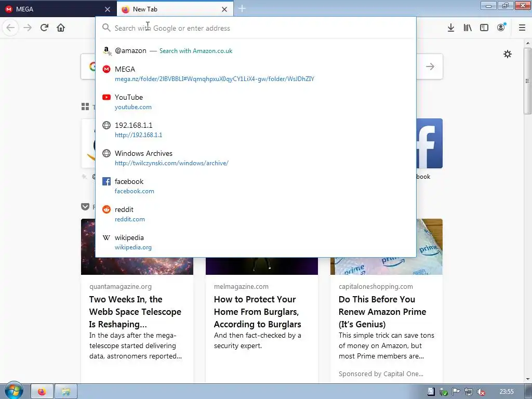The image size is (532, 399).
Task: Click the Top Sites grid icon
Action: pos(85,107)
